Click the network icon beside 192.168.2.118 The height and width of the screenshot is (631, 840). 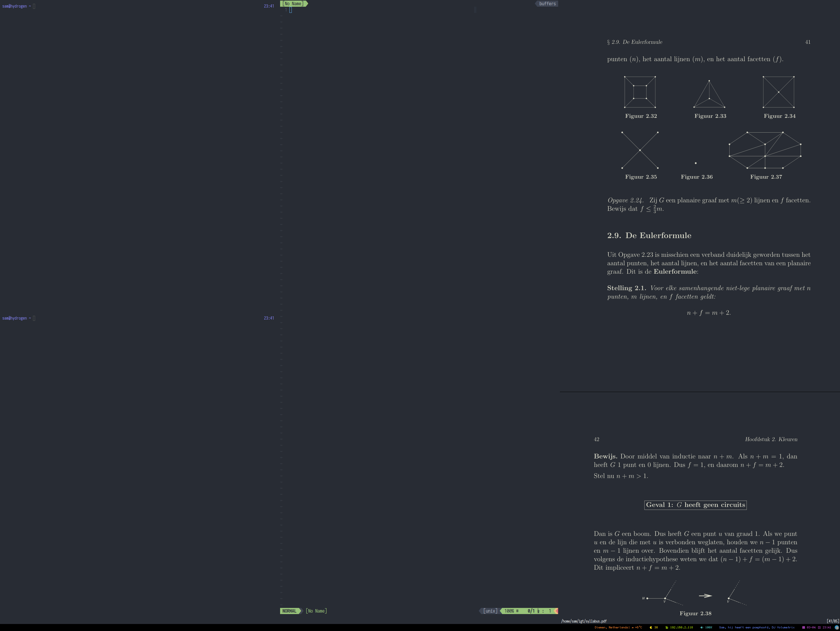(x=667, y=627)
